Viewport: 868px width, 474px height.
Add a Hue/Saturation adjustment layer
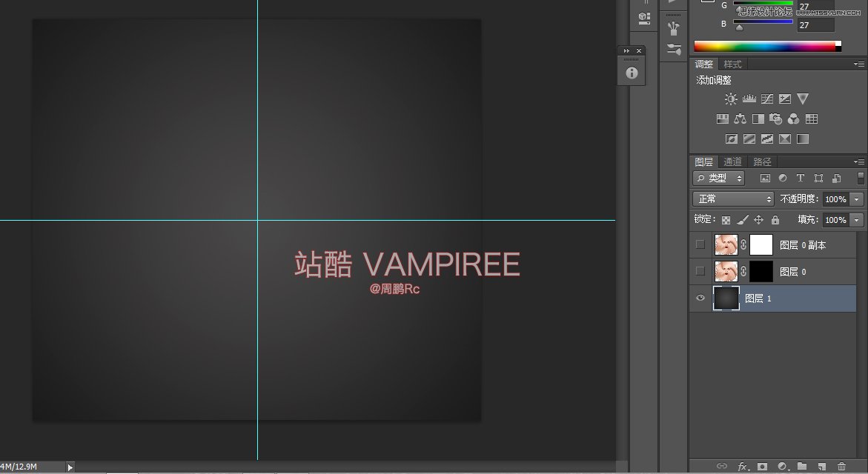click(723, 119)
